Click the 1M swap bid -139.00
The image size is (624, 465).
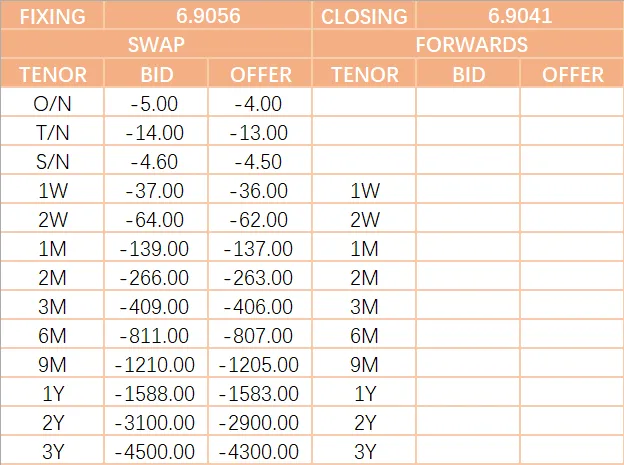tap(156, 248)
